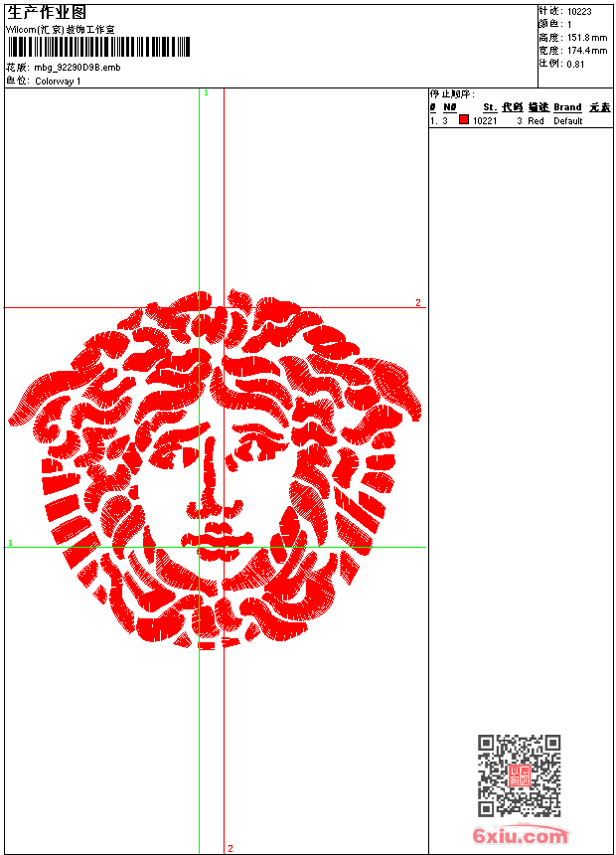Click the QR code
616x855 pixels.
tap(520, 775)
